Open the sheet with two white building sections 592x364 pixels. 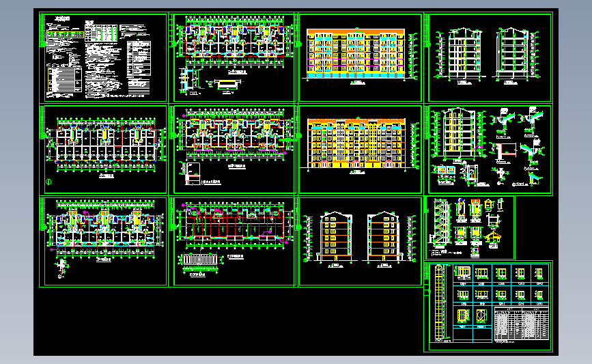click(488, 58)
